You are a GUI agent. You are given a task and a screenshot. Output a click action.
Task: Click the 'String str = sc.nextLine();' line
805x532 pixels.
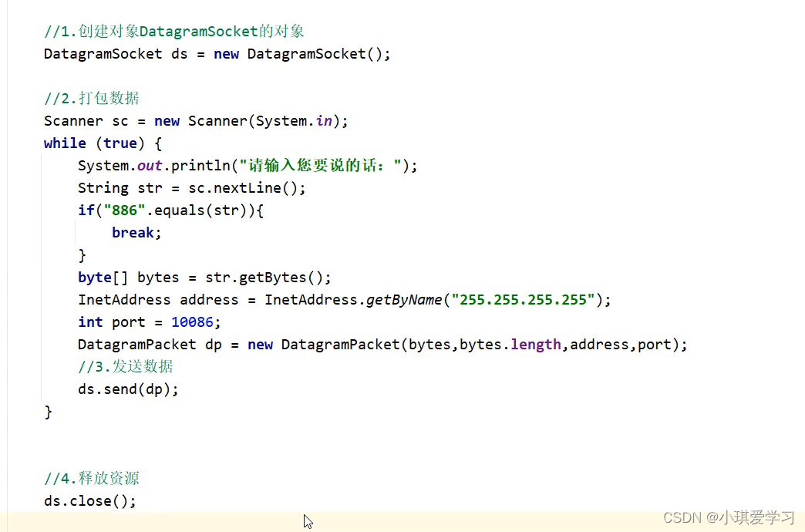point(192,188)
